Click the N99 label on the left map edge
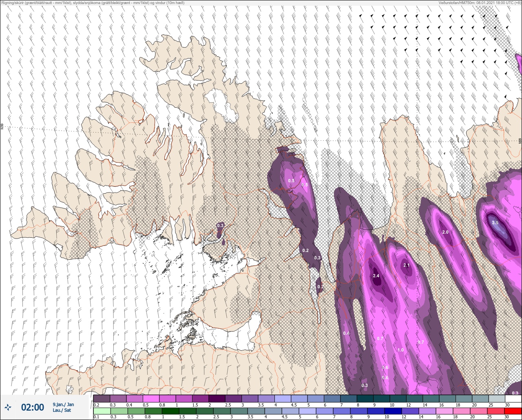522x420 pixels. click(x=2, y=127)
